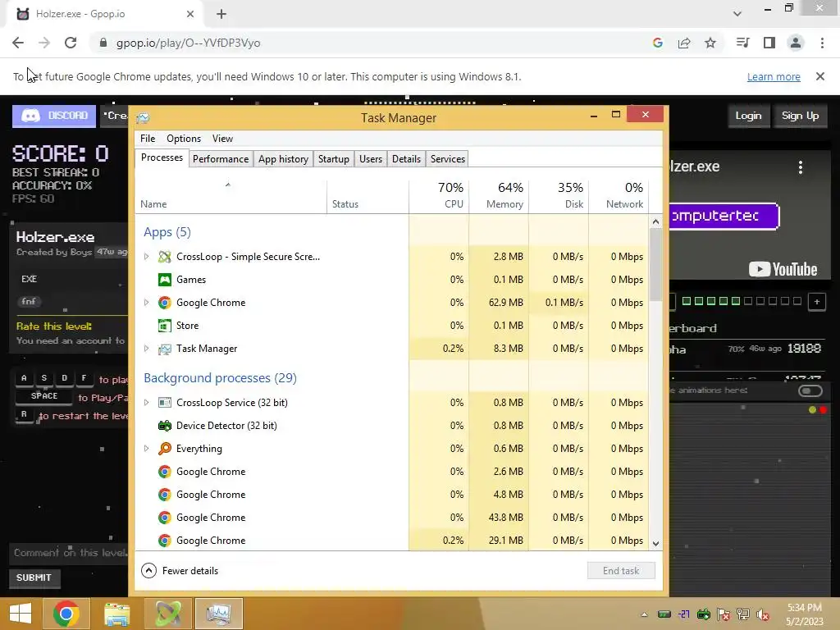Click the process list scrollbar up arrow
Screen dimensions: 840x630
pyautogui.click(x=655, y=221)
